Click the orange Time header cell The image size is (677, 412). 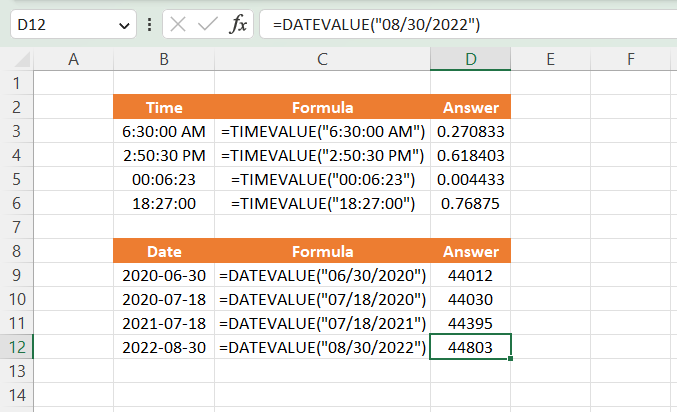pos(163,108)
